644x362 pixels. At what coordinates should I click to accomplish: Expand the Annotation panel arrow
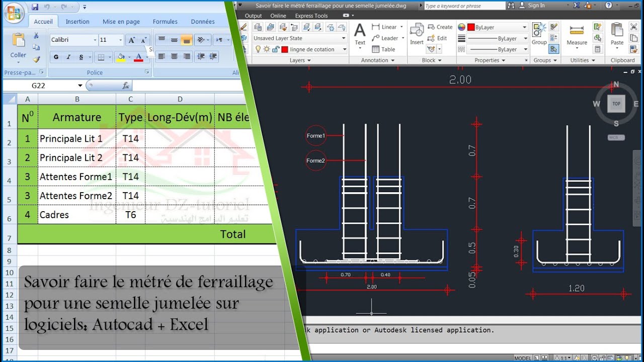[392, 60]
